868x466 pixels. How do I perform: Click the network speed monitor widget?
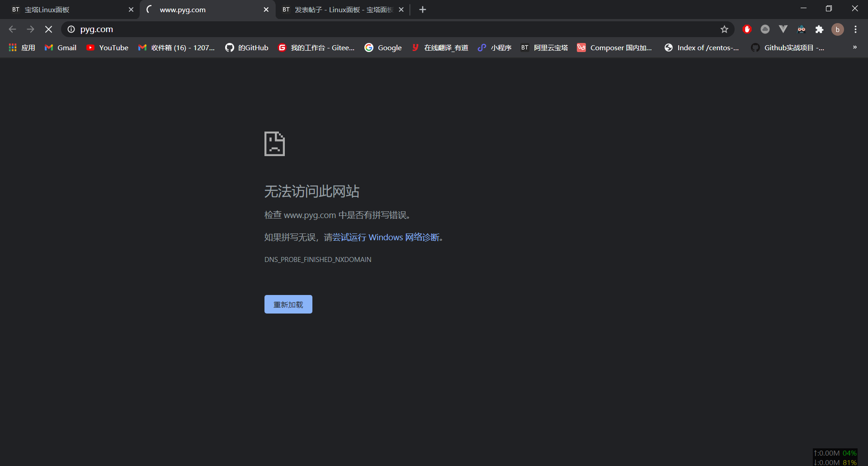point(835,457)
